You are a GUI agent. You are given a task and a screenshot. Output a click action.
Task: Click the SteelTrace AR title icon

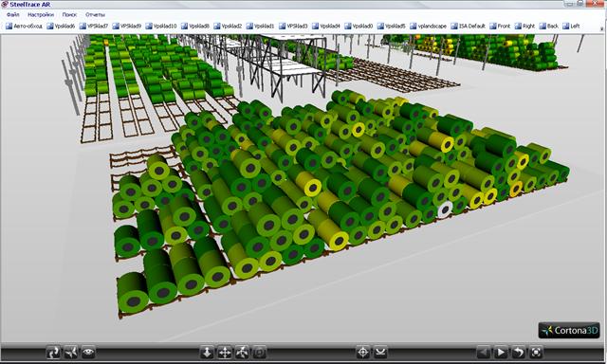click(4, 4)
